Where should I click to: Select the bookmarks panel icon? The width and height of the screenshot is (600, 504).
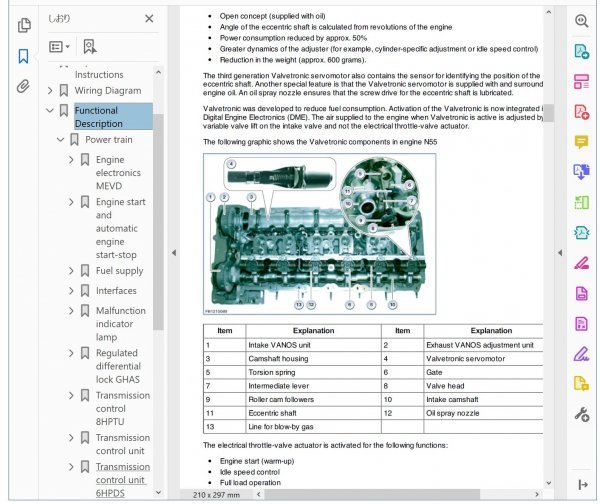(x=23, y=56)
